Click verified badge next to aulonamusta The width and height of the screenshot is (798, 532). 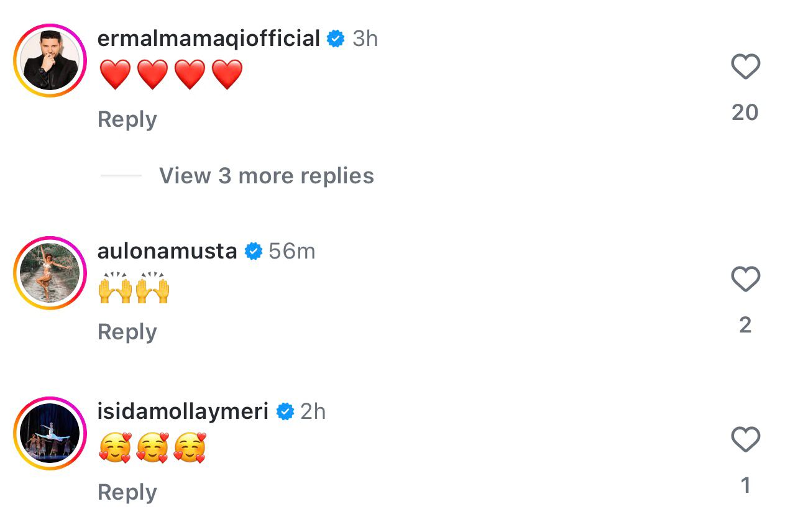pos(254,252)
